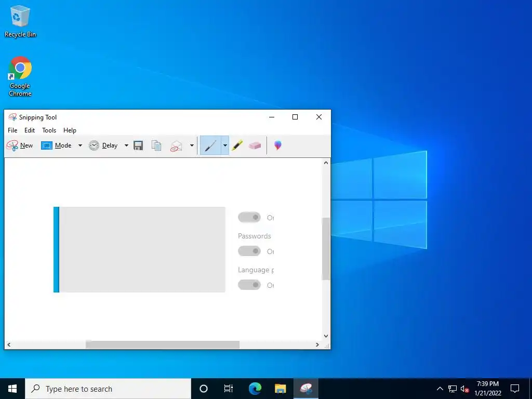Screen dimensions: 532x399
Task: Click the Mode rectangle icon
Action: pyautogui.click(x=46, y=145)
